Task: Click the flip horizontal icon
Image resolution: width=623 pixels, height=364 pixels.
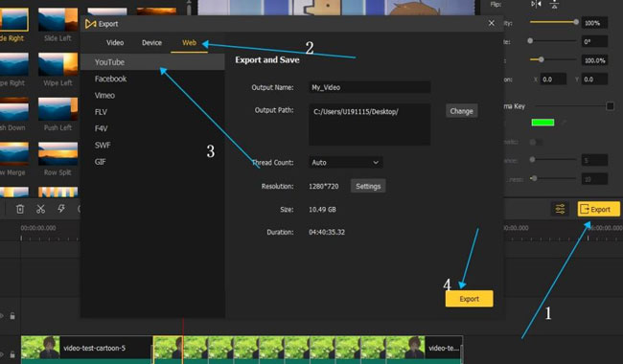Action: pyautogui.click(x=536, y=4)
